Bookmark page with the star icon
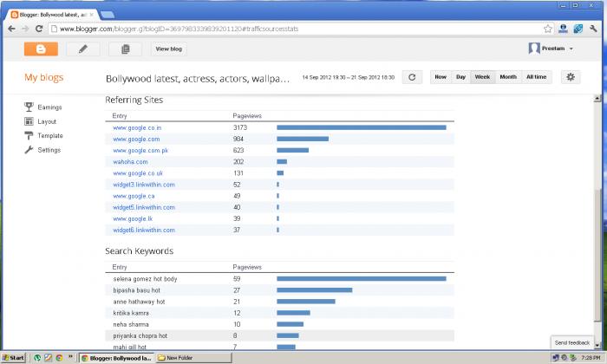This screenshot has height=364, width=607. pos(548,29)
